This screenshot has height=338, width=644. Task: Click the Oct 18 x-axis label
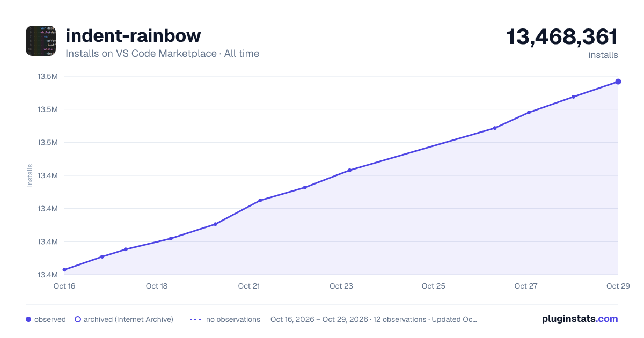pyautogui.click(x=157, y=286)
